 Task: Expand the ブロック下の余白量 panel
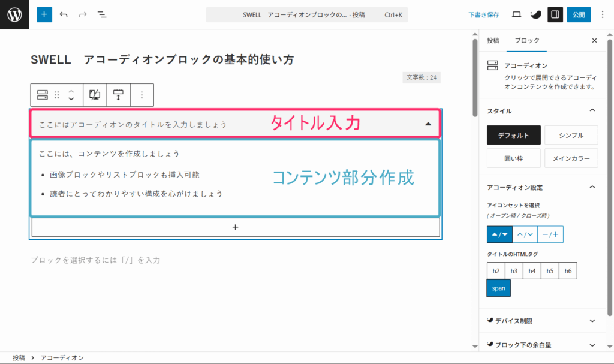(x=543, y=345)
